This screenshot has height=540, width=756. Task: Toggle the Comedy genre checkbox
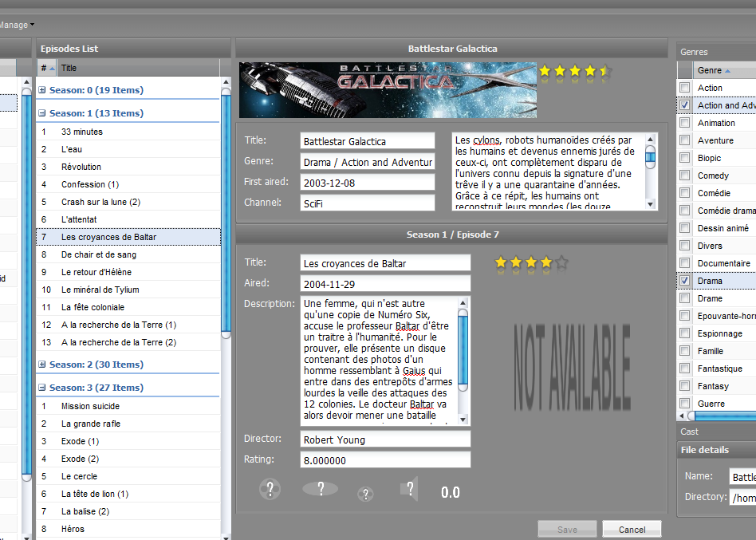tap(685, 175)
